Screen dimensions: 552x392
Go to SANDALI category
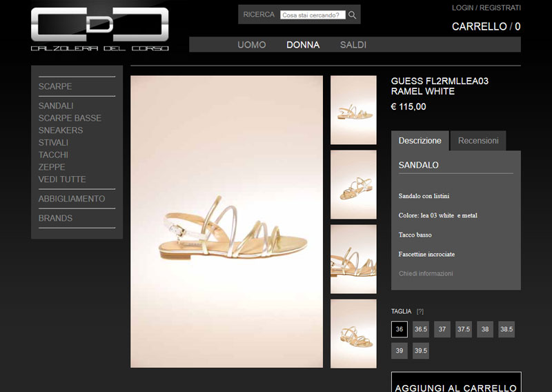(x=56, y=106)
